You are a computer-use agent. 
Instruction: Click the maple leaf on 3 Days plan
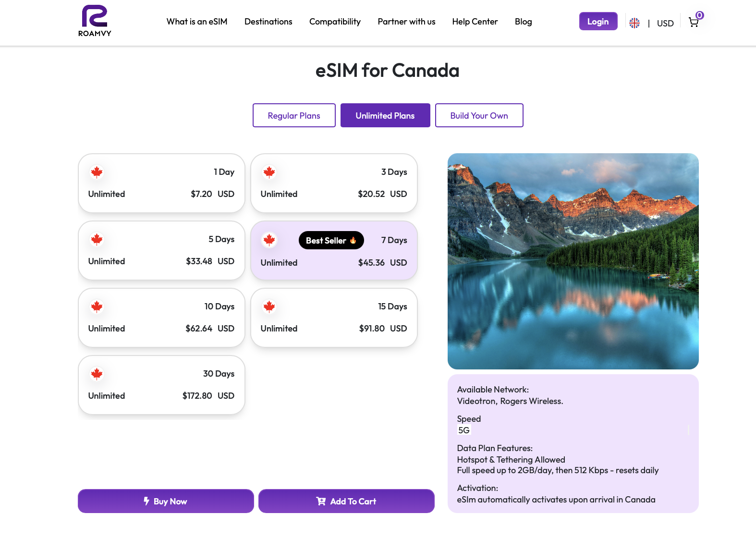point(269,172)
